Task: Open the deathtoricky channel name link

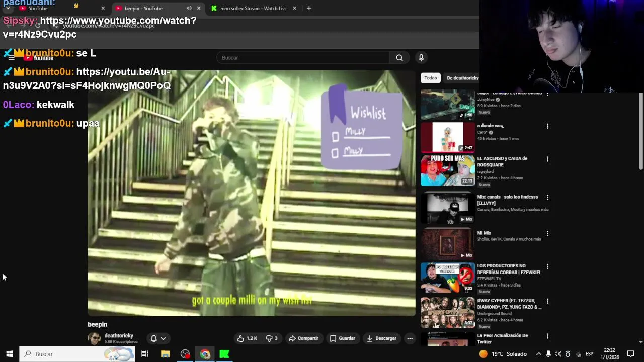Action: [x=119, y=336]
